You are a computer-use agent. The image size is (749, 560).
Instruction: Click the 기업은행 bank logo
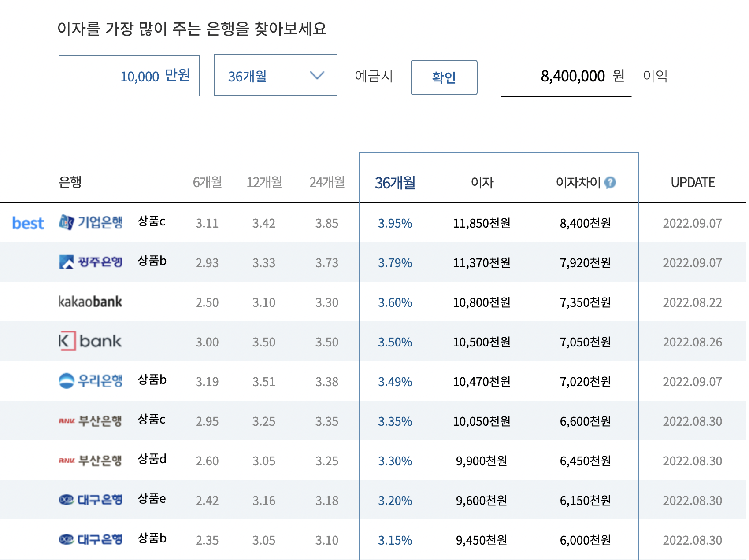point(90,222)
